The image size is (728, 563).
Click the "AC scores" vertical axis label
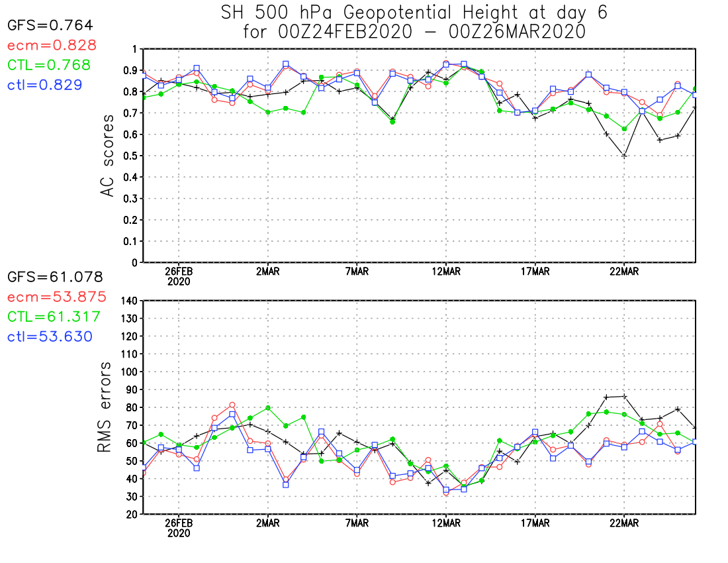point(107,156)
